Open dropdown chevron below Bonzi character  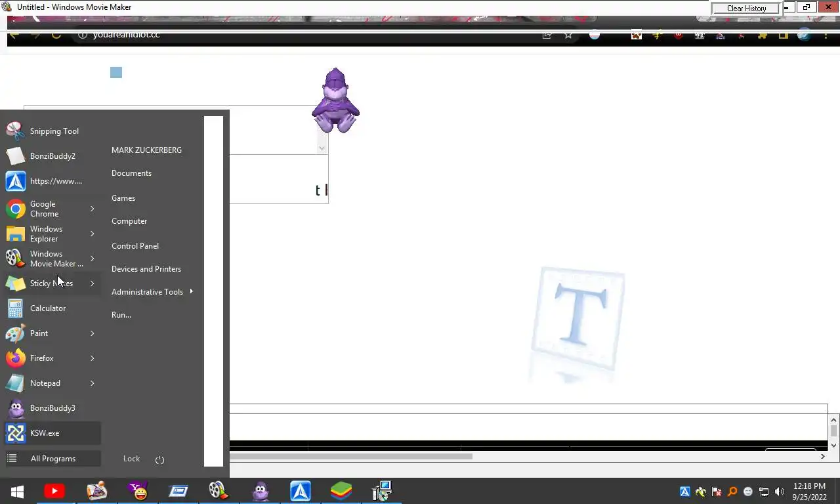(322, 148)
